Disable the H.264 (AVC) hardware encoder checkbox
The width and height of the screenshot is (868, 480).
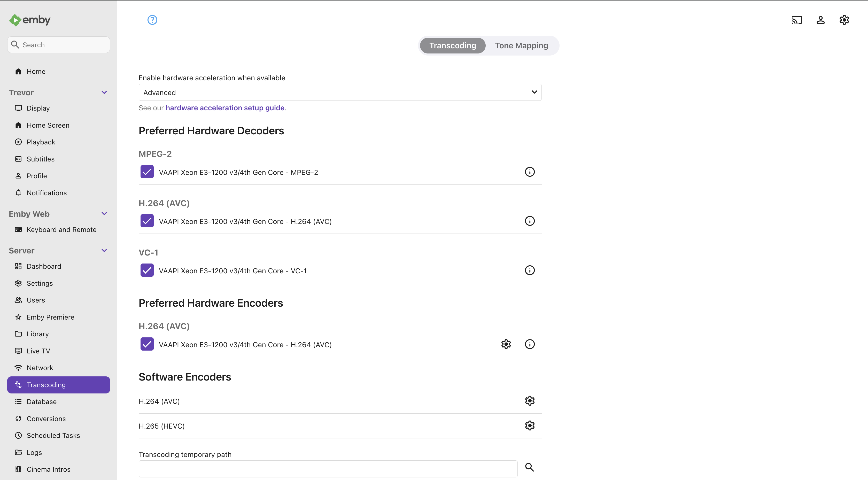pos(147,344)
